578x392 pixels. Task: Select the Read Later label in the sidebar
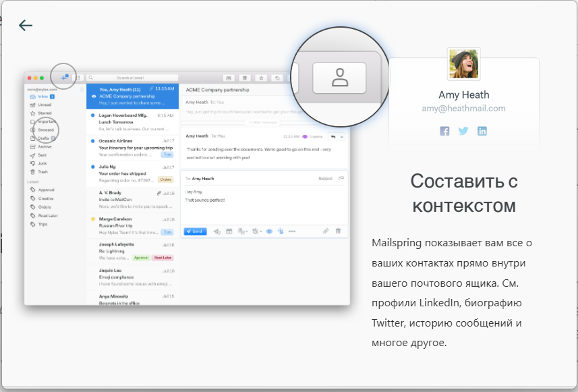(44, 216)
